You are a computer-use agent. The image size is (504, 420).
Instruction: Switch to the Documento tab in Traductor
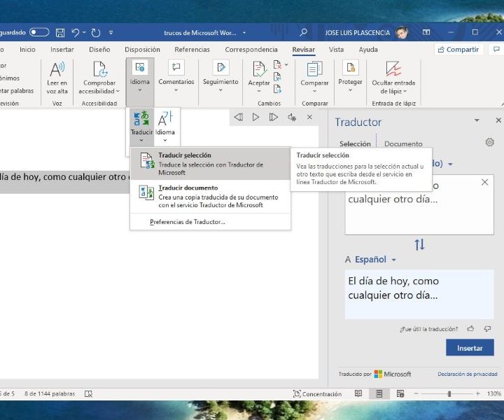click(x=403, y=143)
